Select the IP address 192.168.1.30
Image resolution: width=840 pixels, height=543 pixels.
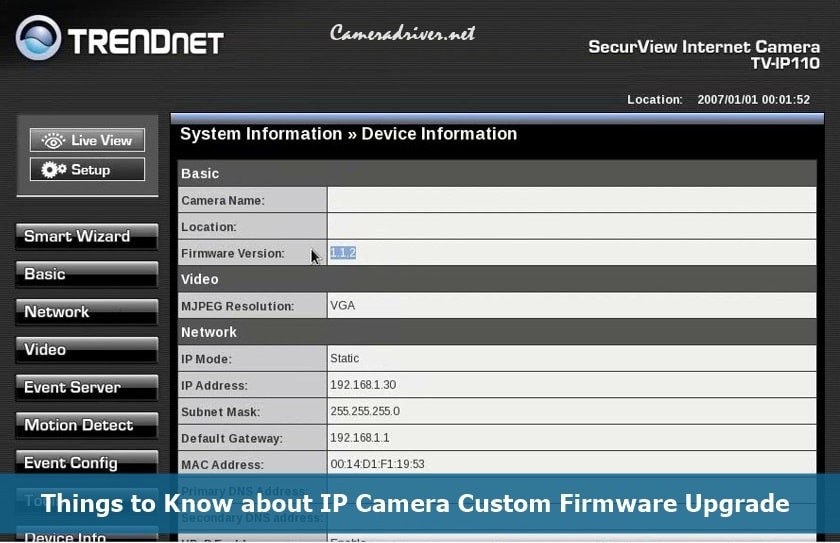(363, 384)
